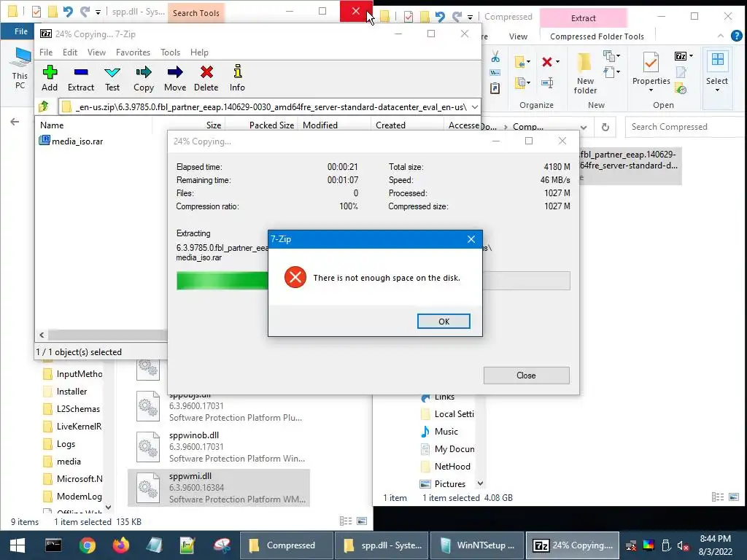
Task: Expand the 7-Zip address path dropdown
Action: coord(474,106)
